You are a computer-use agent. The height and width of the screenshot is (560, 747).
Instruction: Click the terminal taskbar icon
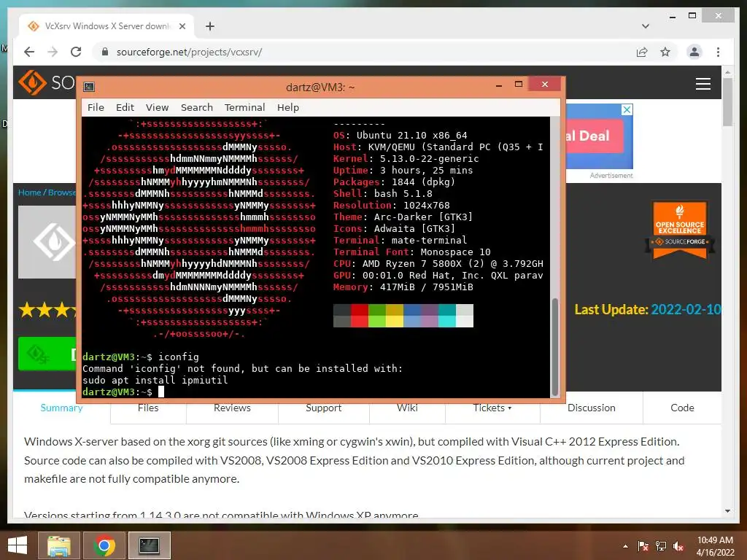(x=149, y=545)
